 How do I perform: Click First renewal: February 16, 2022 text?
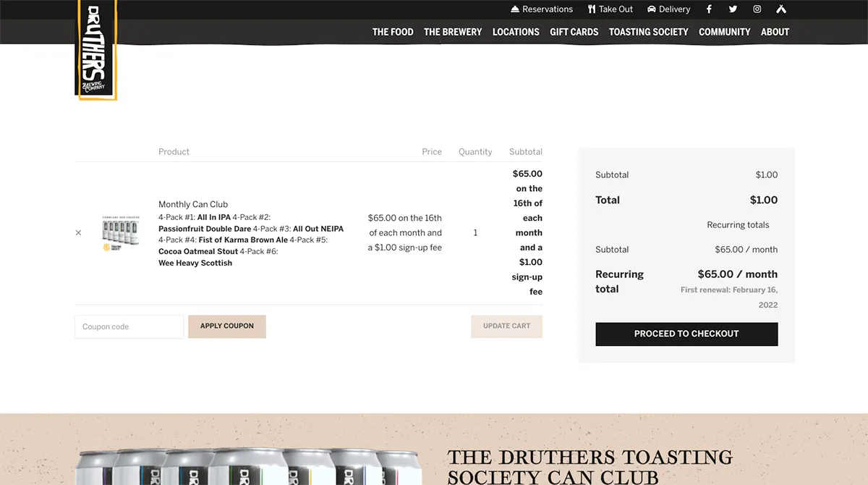(729, 298)
